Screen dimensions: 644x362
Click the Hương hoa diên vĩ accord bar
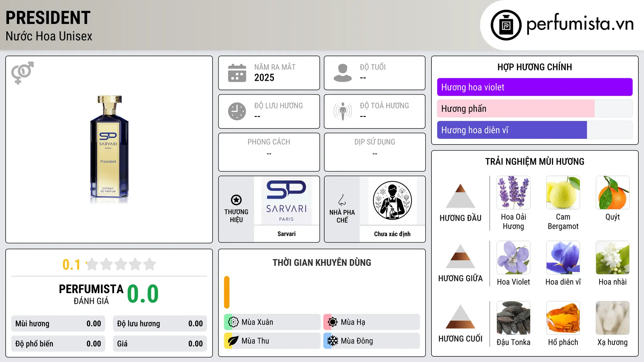(535, 130)
